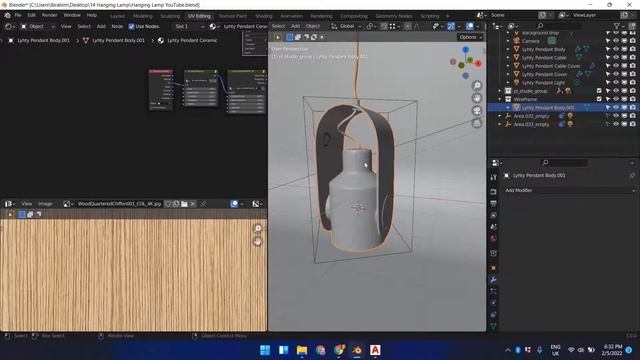Image resolution: width=640 pixels, height=360 pixels.
Task: Collapse the Wireframe collection
Action: point(500,99)
